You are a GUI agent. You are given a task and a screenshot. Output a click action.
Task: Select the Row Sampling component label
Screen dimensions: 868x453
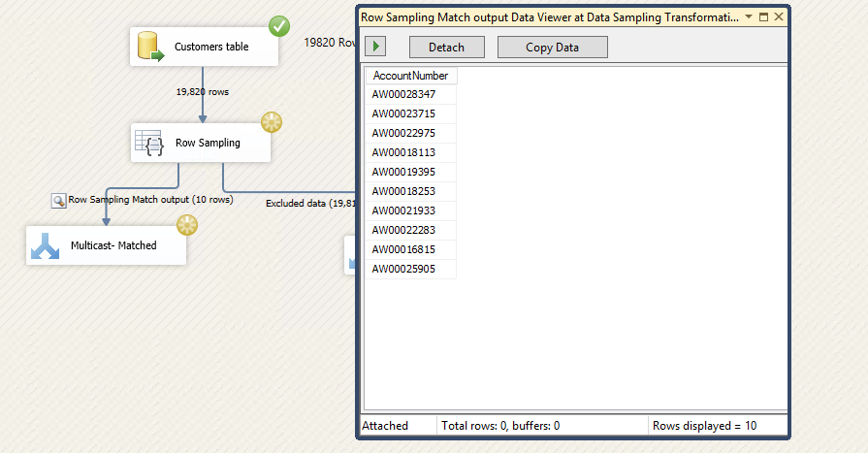[208, 143]
